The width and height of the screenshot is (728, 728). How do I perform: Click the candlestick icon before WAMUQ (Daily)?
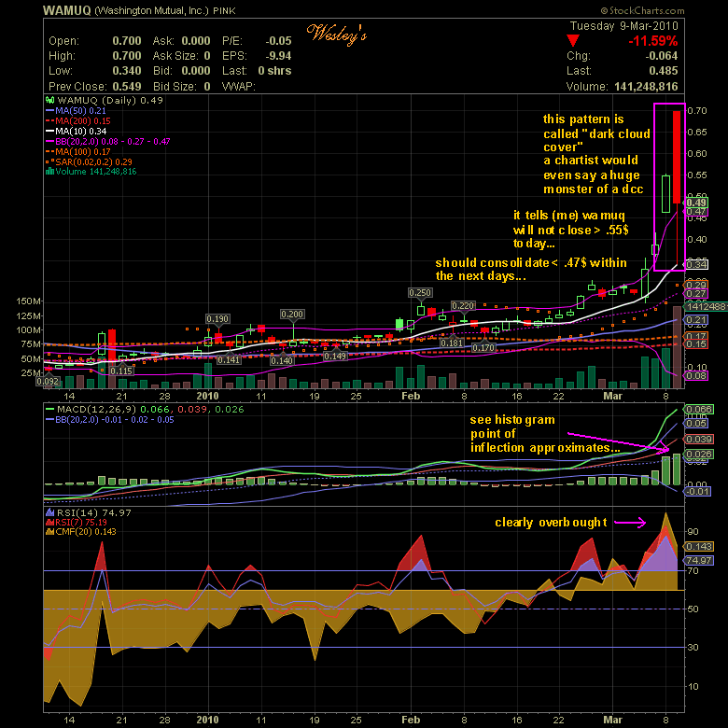click(49, 100)
